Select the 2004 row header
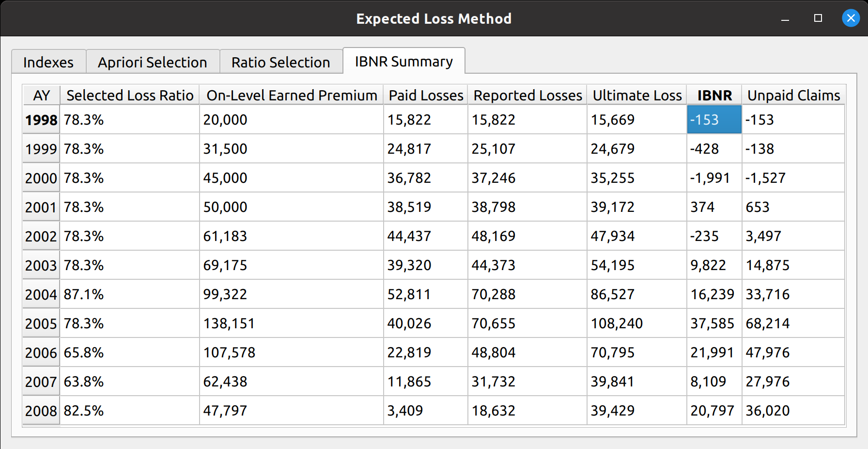This screenshot has height=449, width=868. click(x=41, y=294)
